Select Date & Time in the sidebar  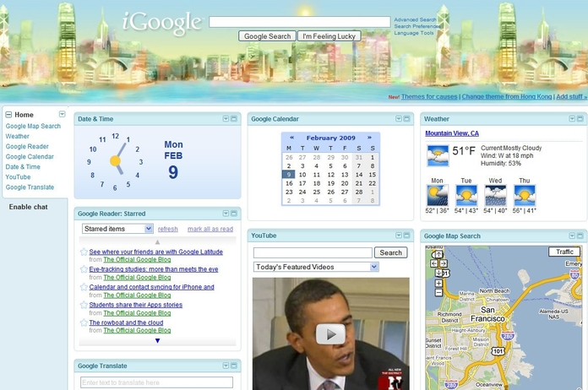pos(23,166)
